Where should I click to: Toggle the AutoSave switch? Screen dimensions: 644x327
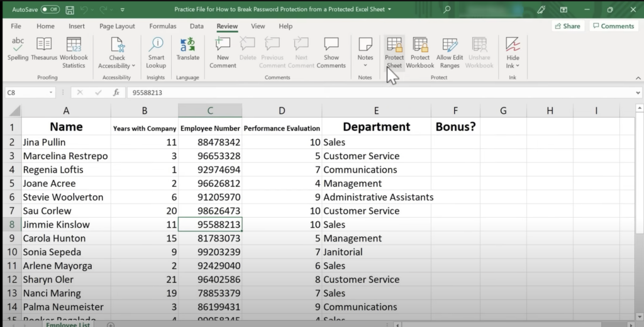point(50,9)
